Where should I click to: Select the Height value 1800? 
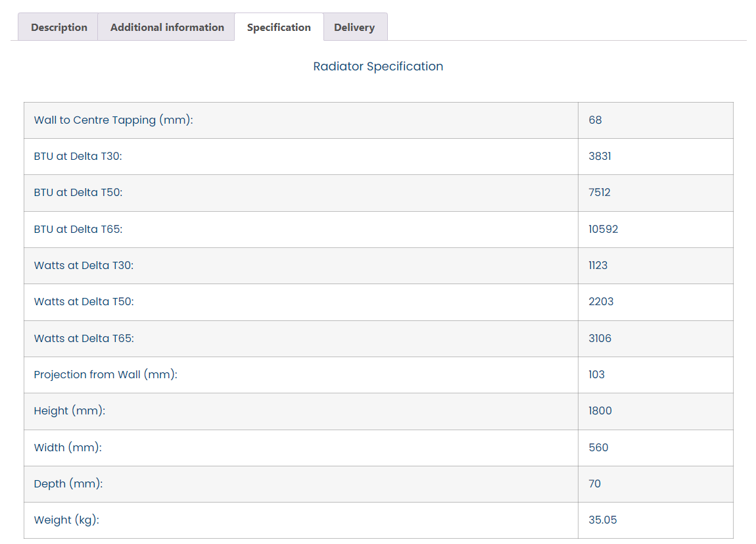[600, 410]
